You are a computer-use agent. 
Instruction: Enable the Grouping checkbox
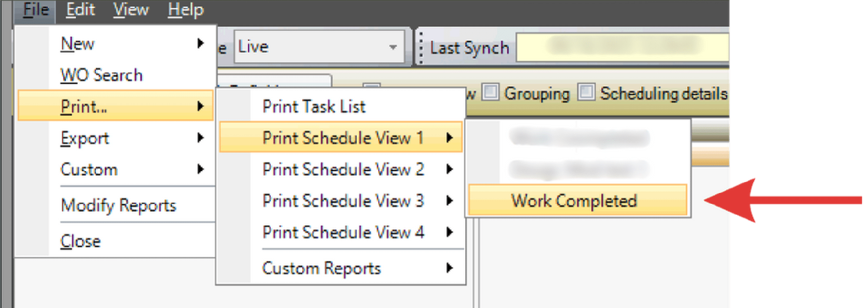click(491, 93)
